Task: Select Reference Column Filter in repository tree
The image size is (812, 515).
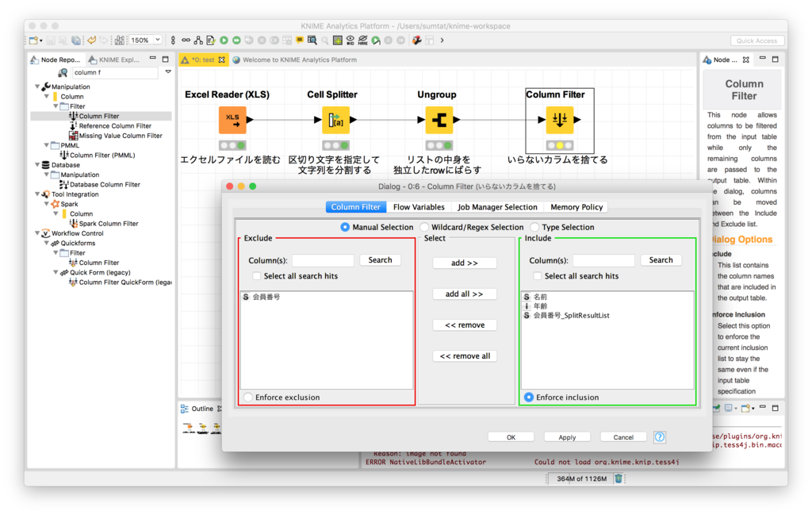Action: click(x=115, y=126)
